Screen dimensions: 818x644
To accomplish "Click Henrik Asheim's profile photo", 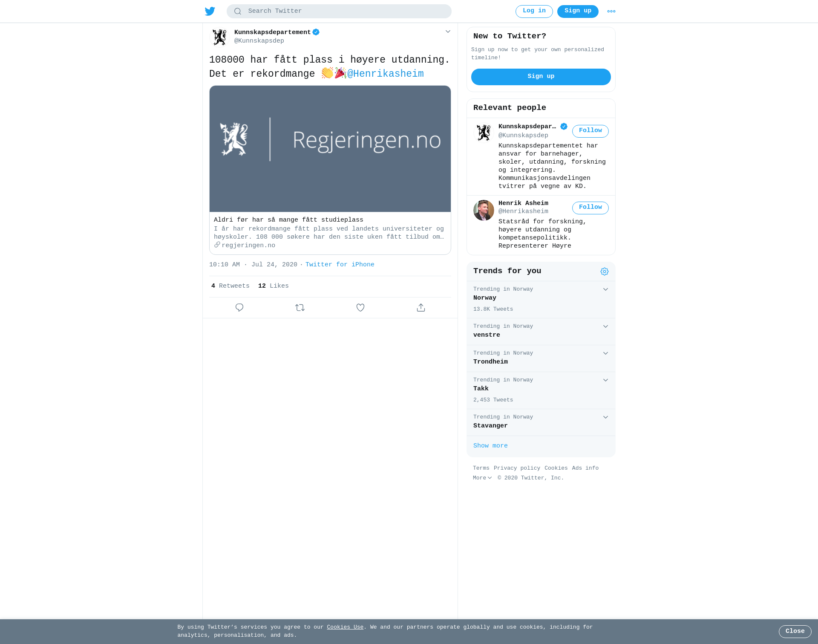I will pyautogui.click(x=484, y=210).
